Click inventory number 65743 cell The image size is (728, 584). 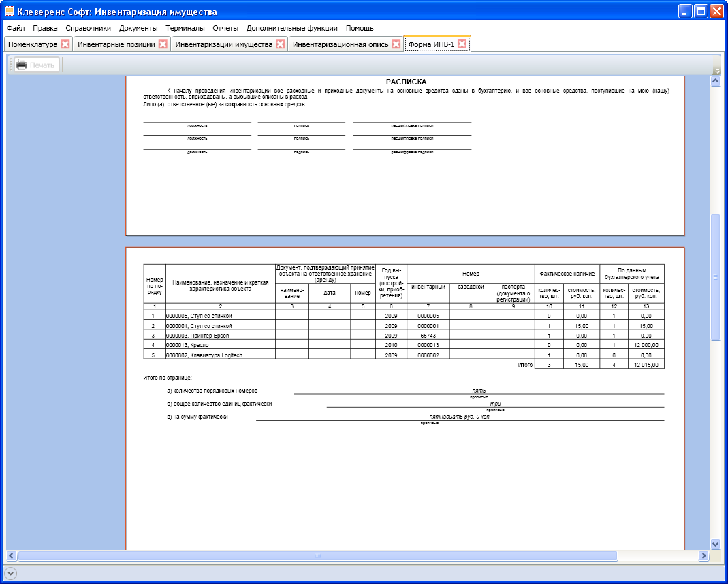pos(428,336)
